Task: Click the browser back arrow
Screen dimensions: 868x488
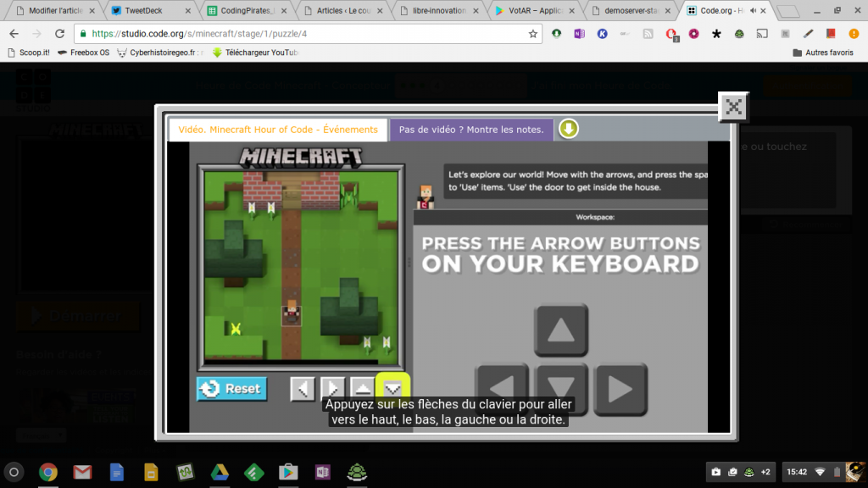Action: tap(13, 33)
